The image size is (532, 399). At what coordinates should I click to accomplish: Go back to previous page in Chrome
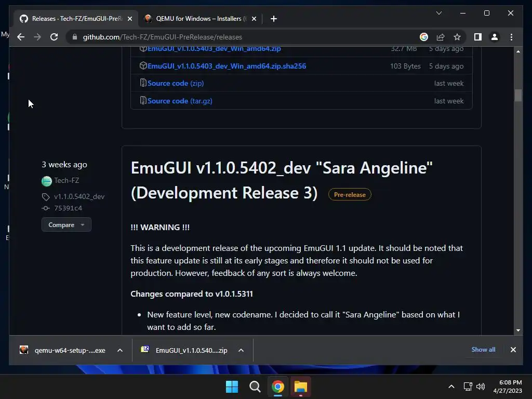click(21, 37)
